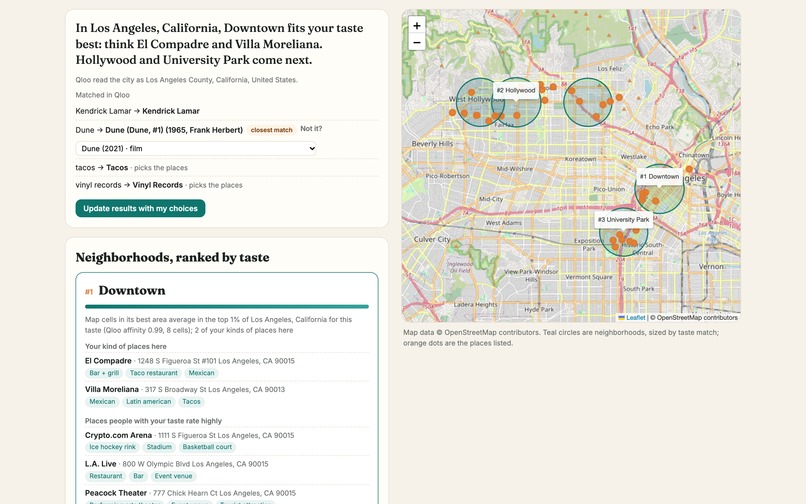Click the 'Event venue' tag

click(x=173, y=476)
